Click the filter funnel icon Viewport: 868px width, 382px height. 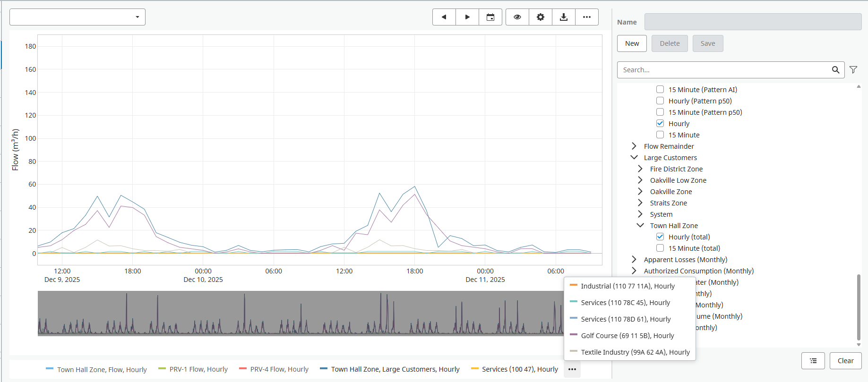click(x=853, y=70)
